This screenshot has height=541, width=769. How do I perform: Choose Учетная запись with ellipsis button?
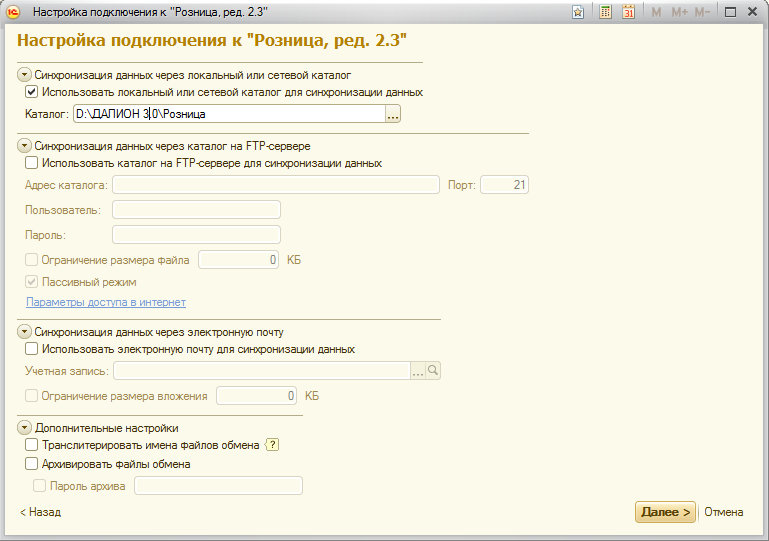[x=418, y=371]
